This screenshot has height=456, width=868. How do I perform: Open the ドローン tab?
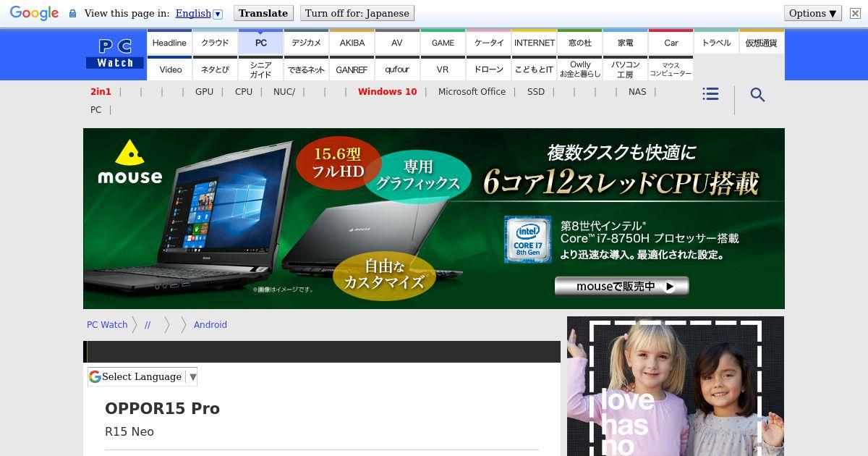488,69
